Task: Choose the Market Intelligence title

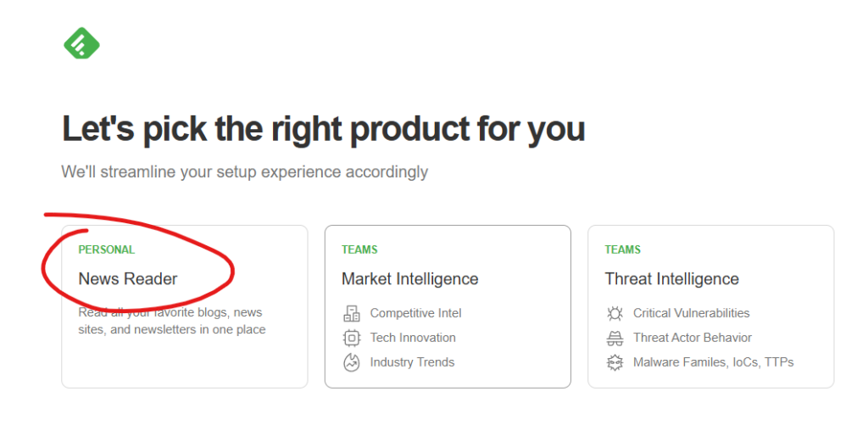Action: (409, 278)
